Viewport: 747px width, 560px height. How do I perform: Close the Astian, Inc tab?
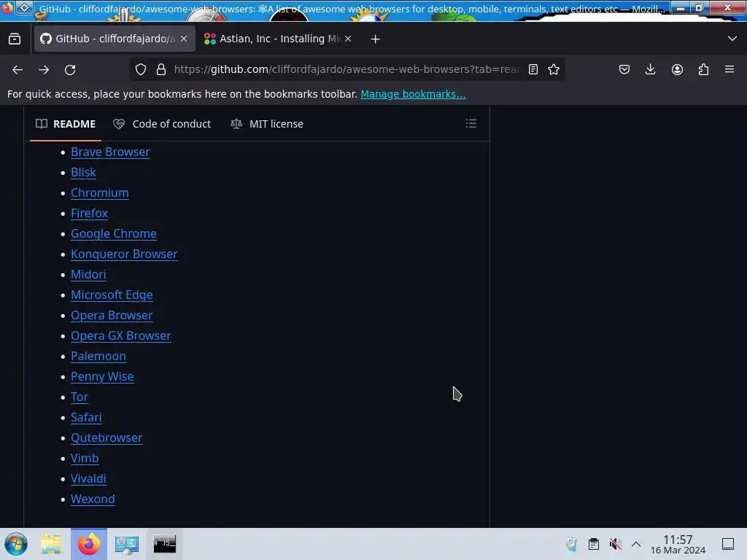coord(348,39)
